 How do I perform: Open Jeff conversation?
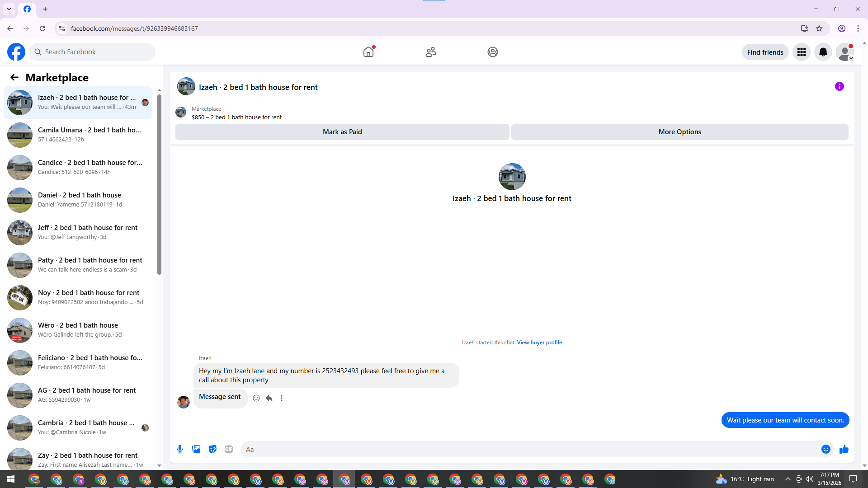78,233
